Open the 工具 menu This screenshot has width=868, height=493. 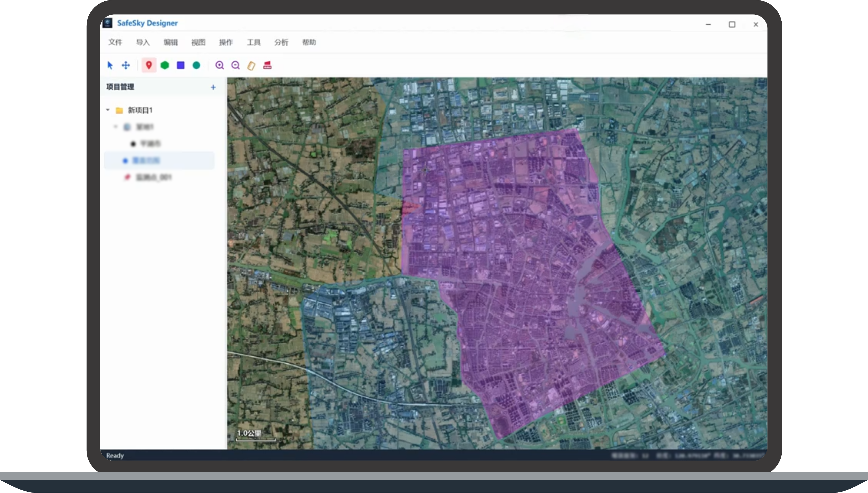click(253, 42)
